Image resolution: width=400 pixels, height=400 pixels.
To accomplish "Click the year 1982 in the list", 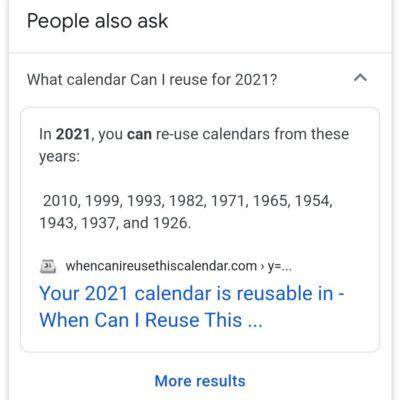I will coord(186,201).
